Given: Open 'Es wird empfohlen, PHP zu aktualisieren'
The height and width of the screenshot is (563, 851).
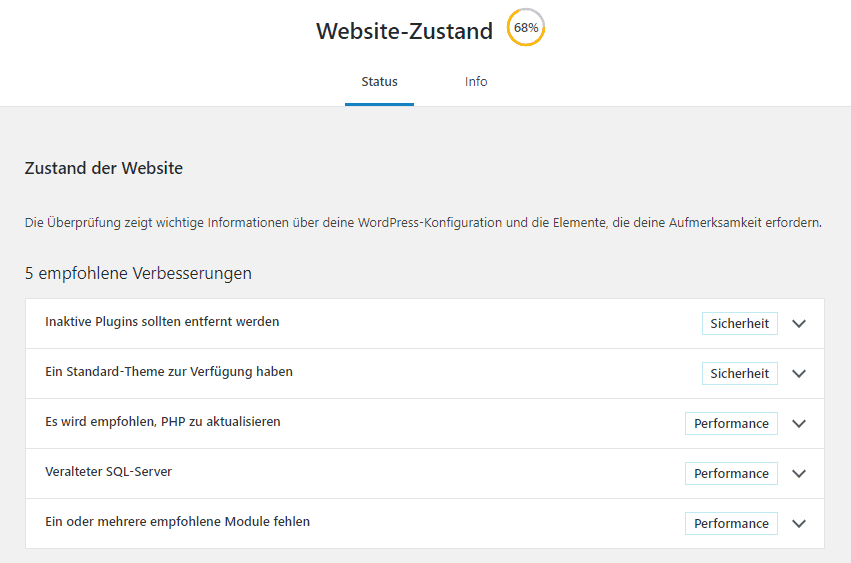Looking at the screenshot, I should pyautogui.click(x=163, y=422).
